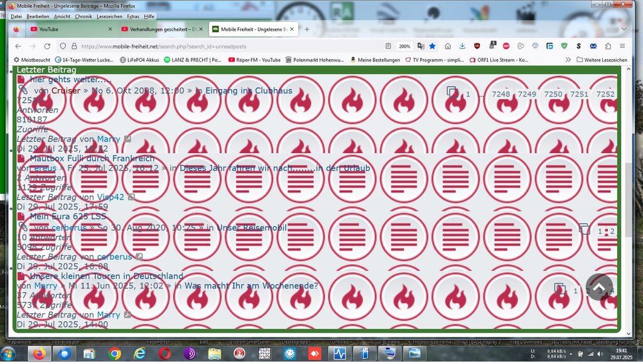Go to the Firefox home page icon
Viewport: 643px width, 364px height.
(448, 46)
